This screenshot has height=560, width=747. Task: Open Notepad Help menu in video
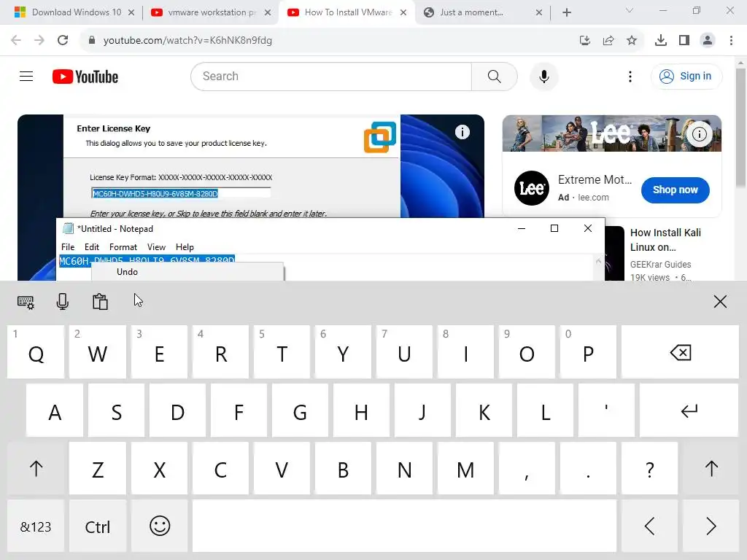tap(185, 247)
